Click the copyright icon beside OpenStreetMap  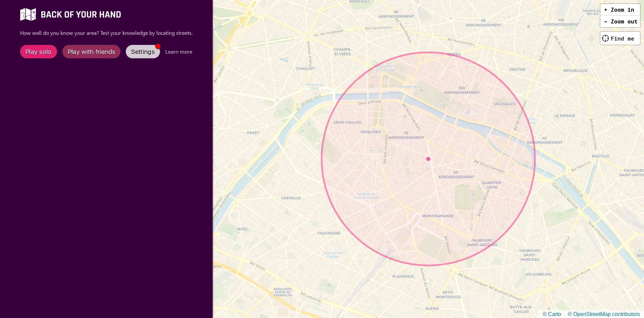click(570, 314)
